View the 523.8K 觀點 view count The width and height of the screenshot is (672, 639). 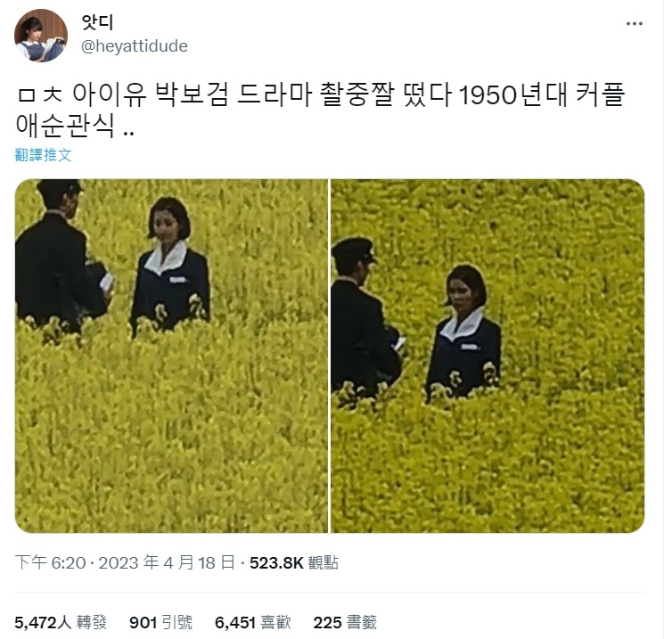pyautogui.click(x=294, y=562)
